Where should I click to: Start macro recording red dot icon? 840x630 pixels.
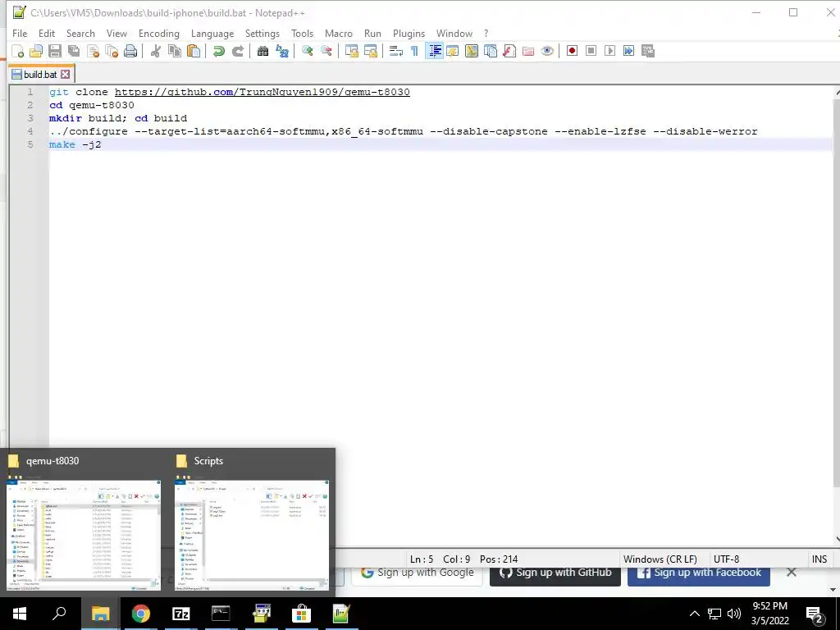[572, 51]
